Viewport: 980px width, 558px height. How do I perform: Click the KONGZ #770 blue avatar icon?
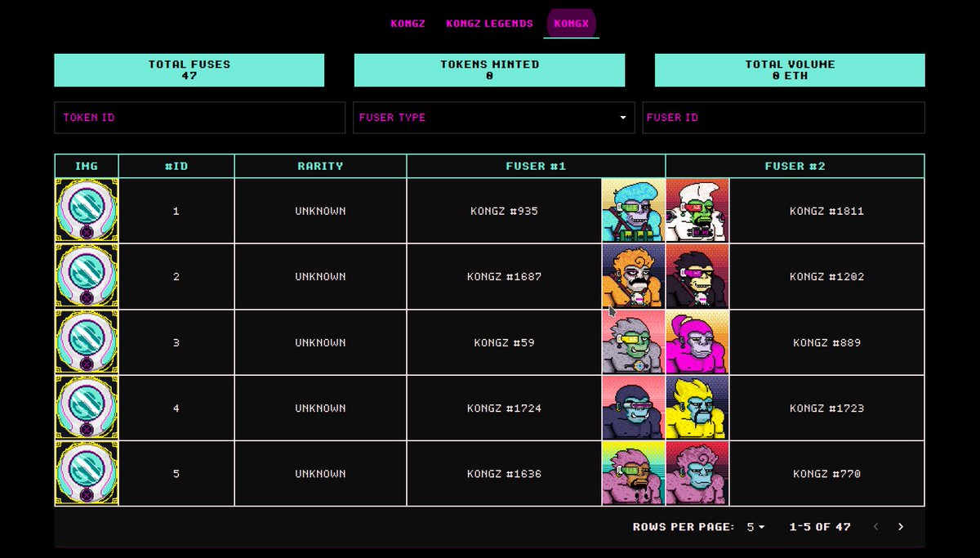pyautogui.click(x=697, y=473)
